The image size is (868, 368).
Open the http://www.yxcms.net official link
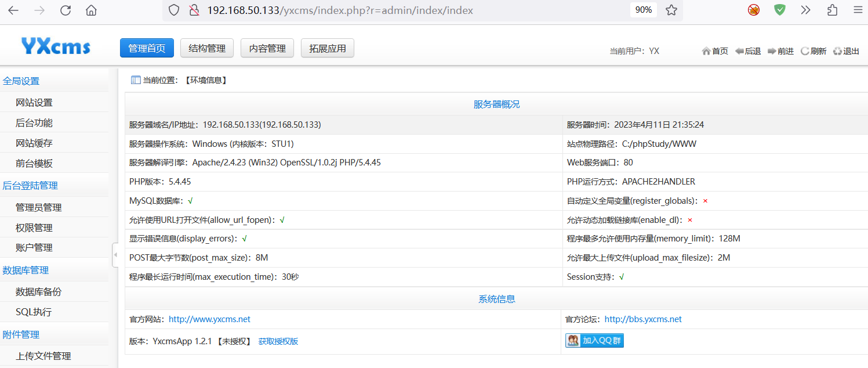209,319
